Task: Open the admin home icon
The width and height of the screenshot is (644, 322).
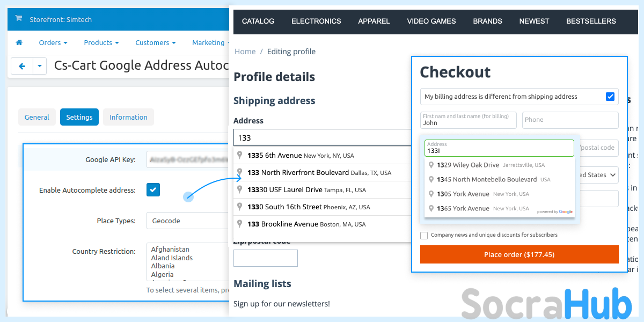Action: tap(19, 42)
